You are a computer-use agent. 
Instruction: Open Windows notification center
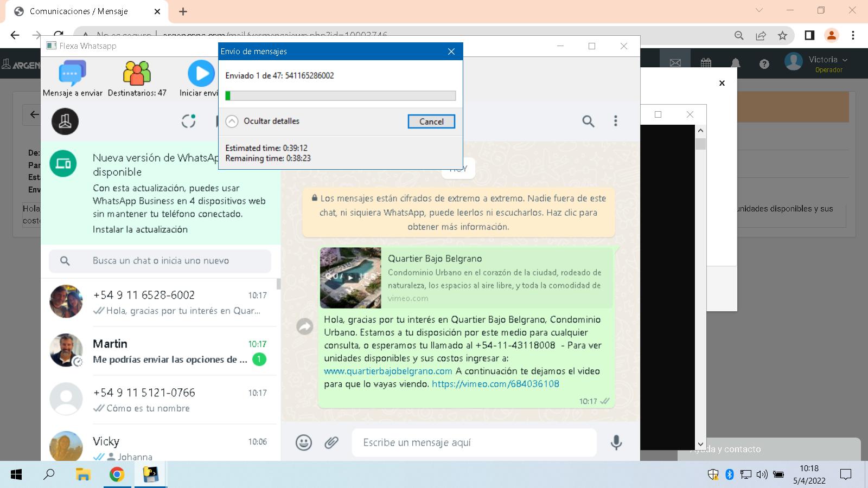845,474
